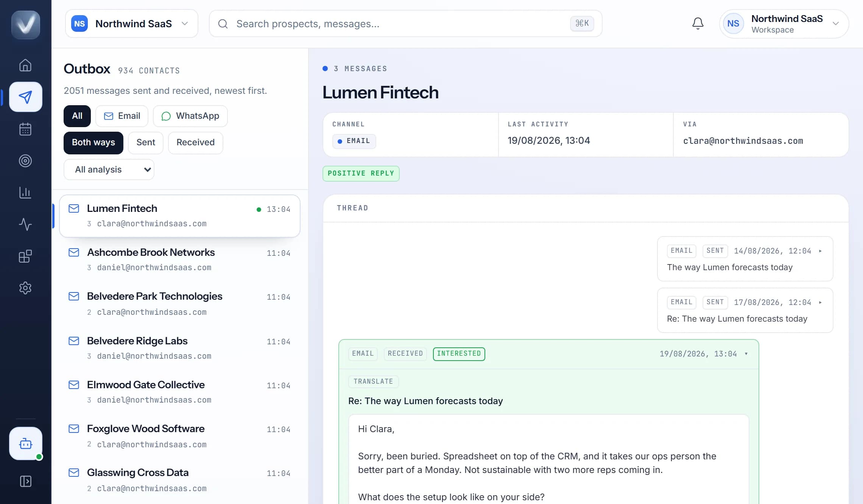
Task: Open the Outbox paper plane icon
Action: coord(25,97)
